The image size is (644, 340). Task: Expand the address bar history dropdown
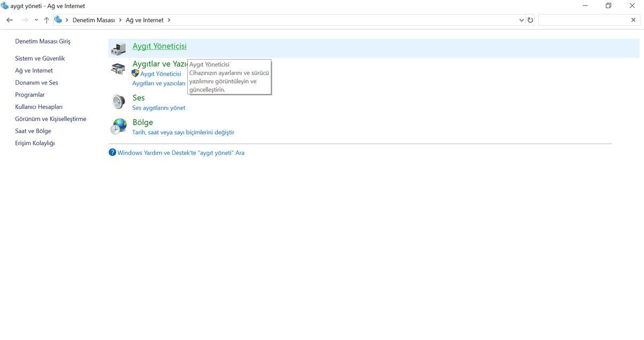(x=522, y=20)
